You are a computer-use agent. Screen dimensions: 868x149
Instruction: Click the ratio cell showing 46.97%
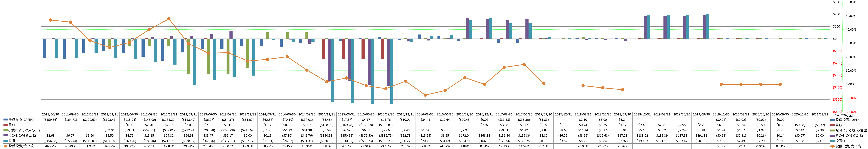(x=51, y=147)
